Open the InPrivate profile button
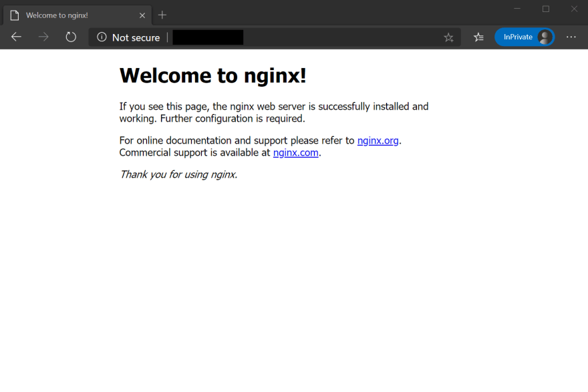This screenshot has width=588, height=392. 525,37
